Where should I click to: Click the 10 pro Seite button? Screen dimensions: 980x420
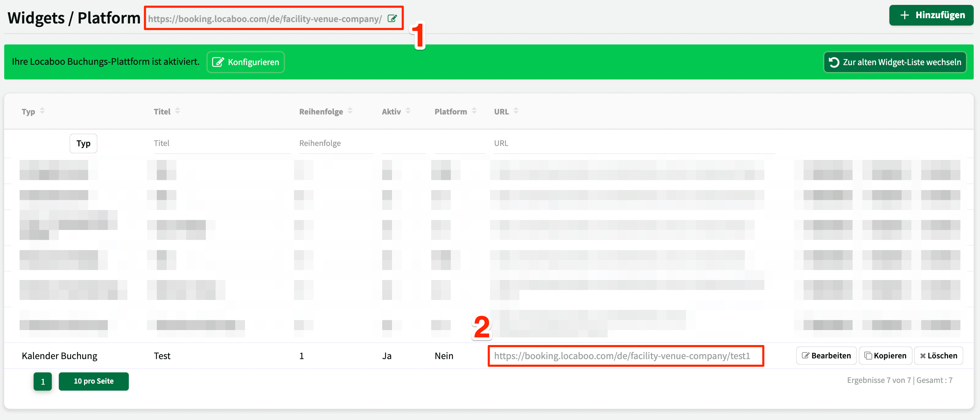pyautogui.click(x=93, y=381)
